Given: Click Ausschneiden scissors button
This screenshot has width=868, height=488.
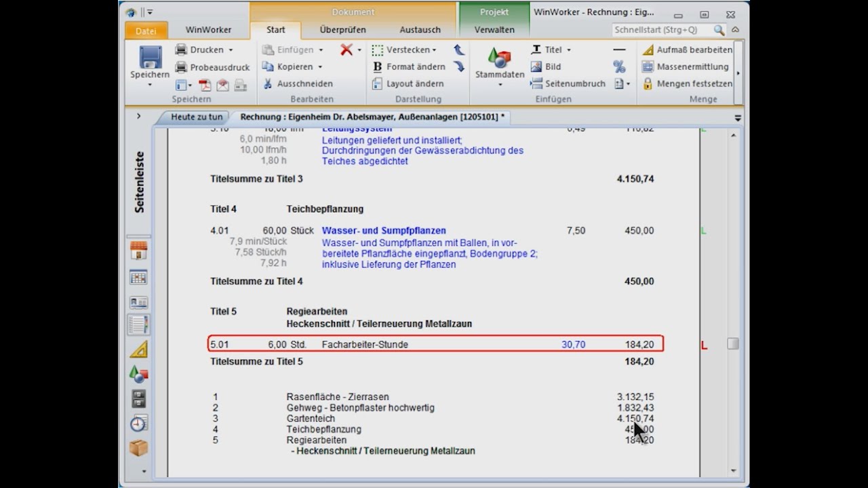Looking at the screenshot, I should click(x=297, y=83).
